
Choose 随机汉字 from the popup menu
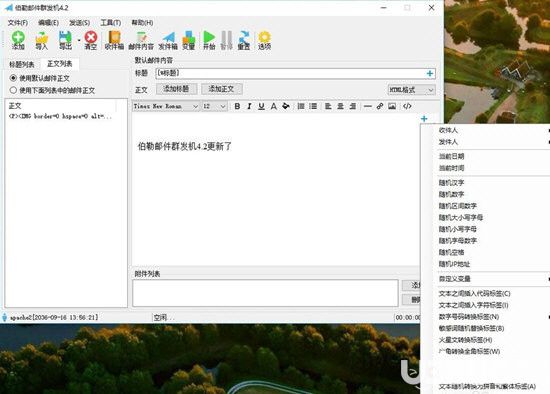[451, 183]
